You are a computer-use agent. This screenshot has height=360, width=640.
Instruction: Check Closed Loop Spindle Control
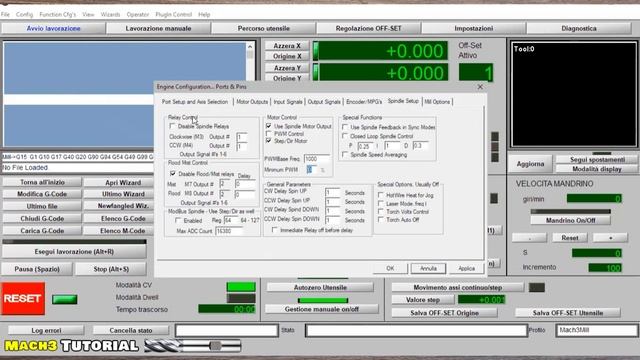345,136
